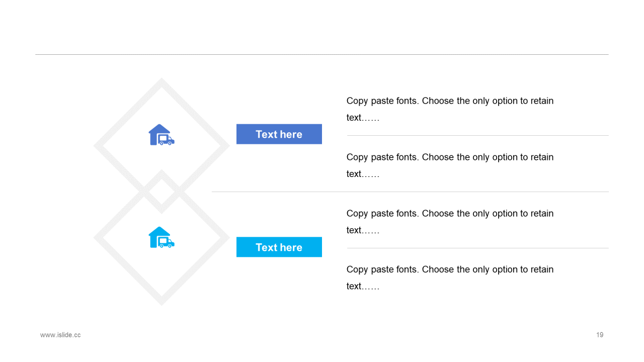The image size is (644, 362).
Task: Select the fourth 'Copy paste fonts' paragraph
Action: tap(450, 278)
